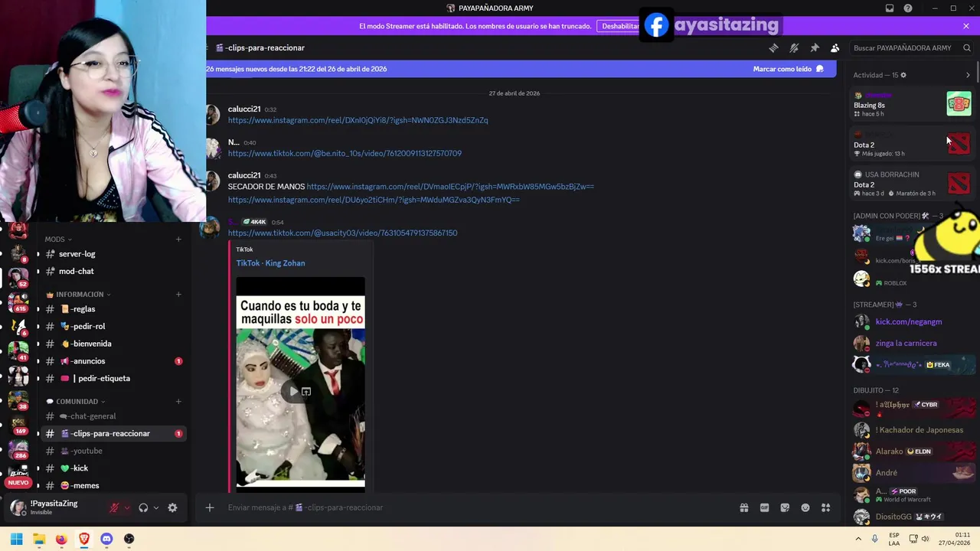Click TikTok - King Zohan embed title
980x551 pixels.
click(x=270, y=263)
